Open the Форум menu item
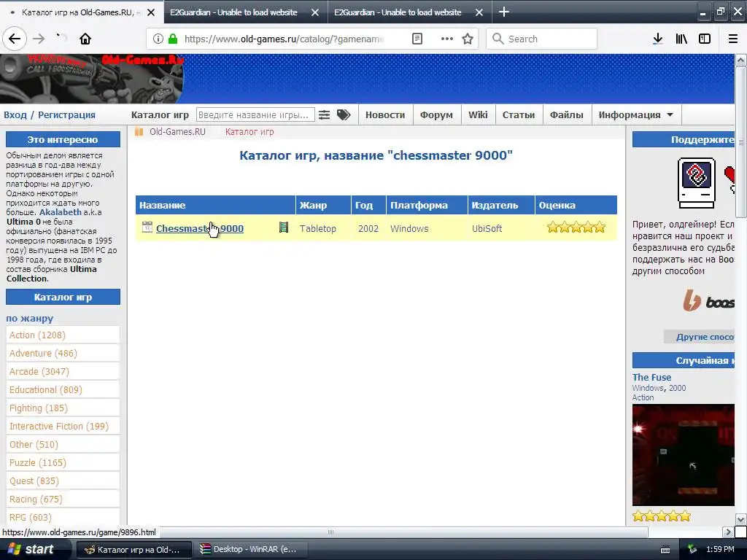747x560 pixels. (436, 114)
